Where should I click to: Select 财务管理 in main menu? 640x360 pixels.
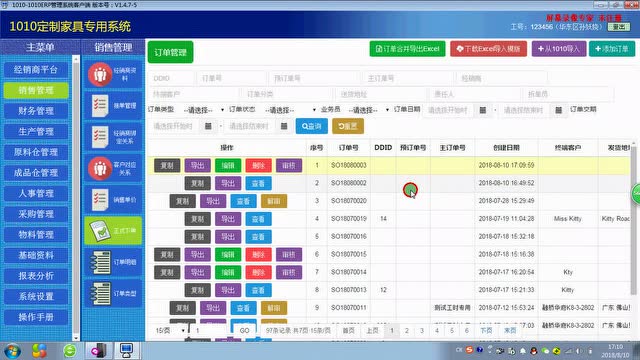[x=36, y=111]
